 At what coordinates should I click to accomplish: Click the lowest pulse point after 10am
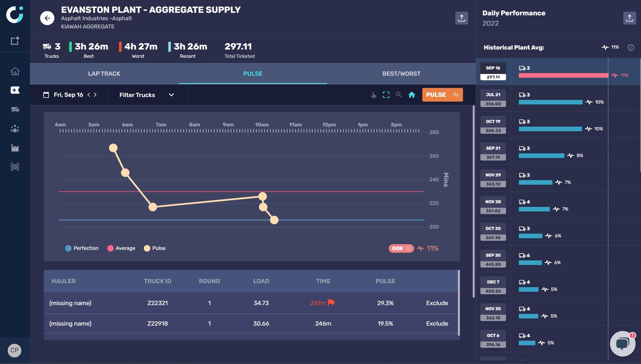[274, 220]
